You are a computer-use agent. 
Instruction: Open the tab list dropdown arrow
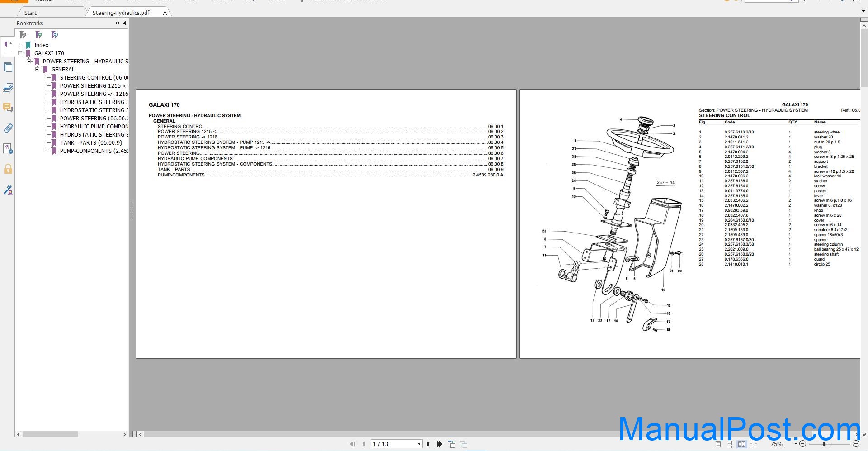click(x=863, y=12)
